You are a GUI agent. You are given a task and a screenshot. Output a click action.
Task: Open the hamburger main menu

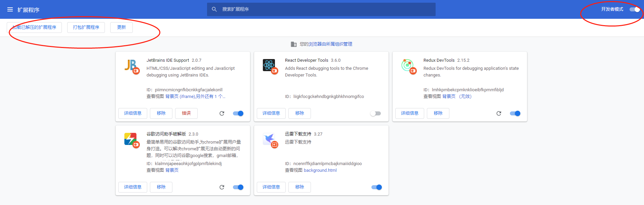(10, 10)
